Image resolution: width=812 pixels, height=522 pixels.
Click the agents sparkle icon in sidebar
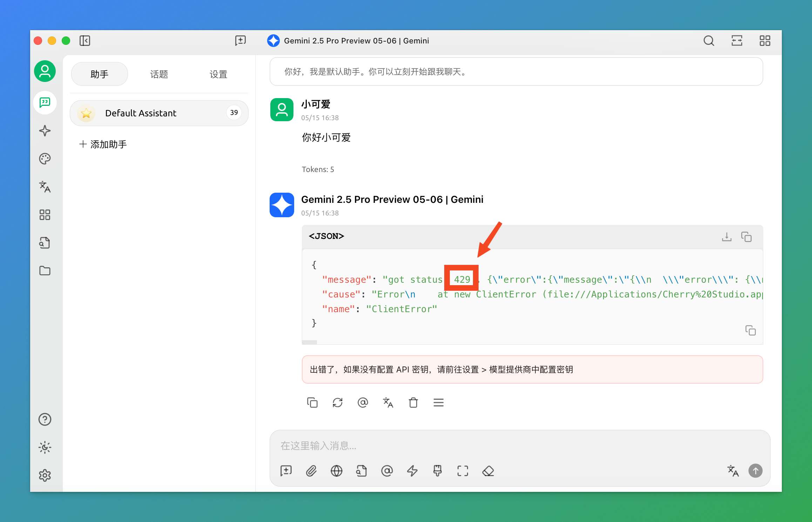coord(45,131)
